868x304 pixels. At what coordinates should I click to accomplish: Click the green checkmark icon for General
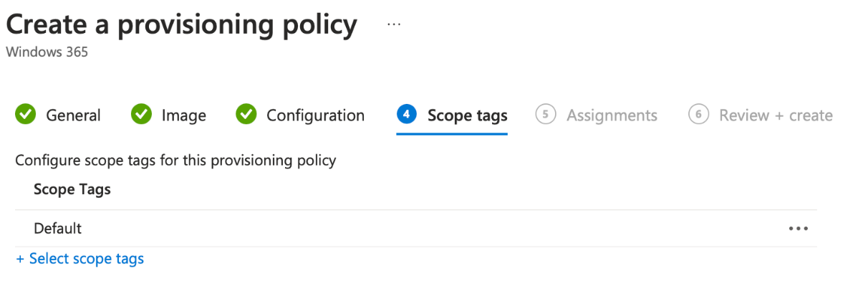26,115
